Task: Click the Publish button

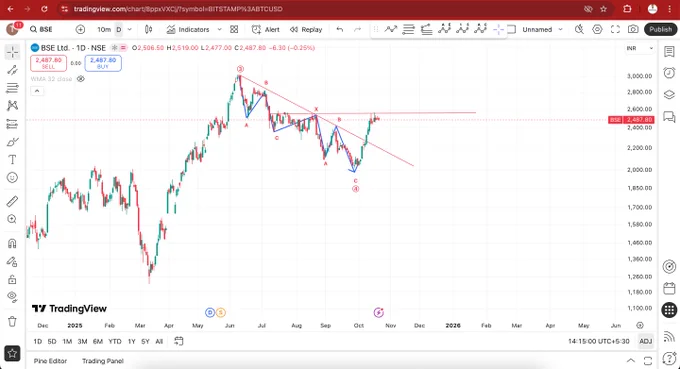Action: pyautogui.click(x=660, y=29)
